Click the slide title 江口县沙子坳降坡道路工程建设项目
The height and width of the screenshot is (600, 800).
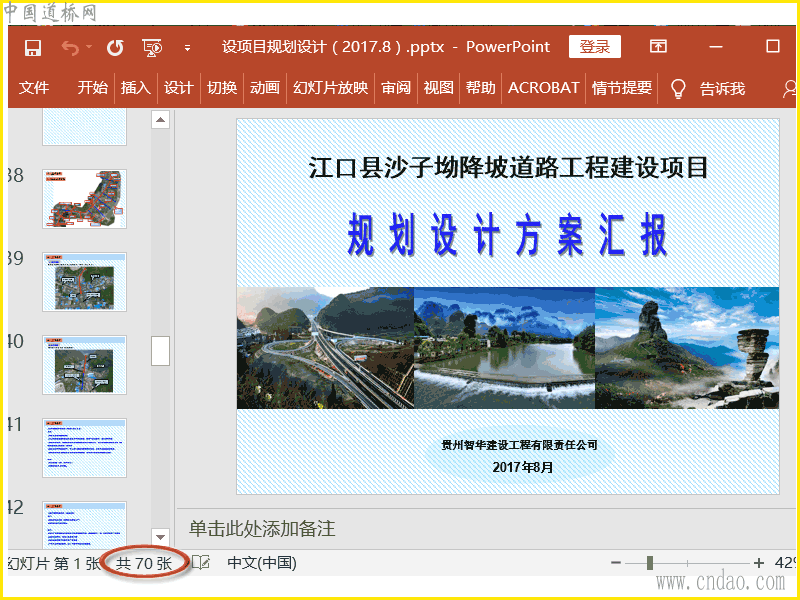[x=508, y=168]
